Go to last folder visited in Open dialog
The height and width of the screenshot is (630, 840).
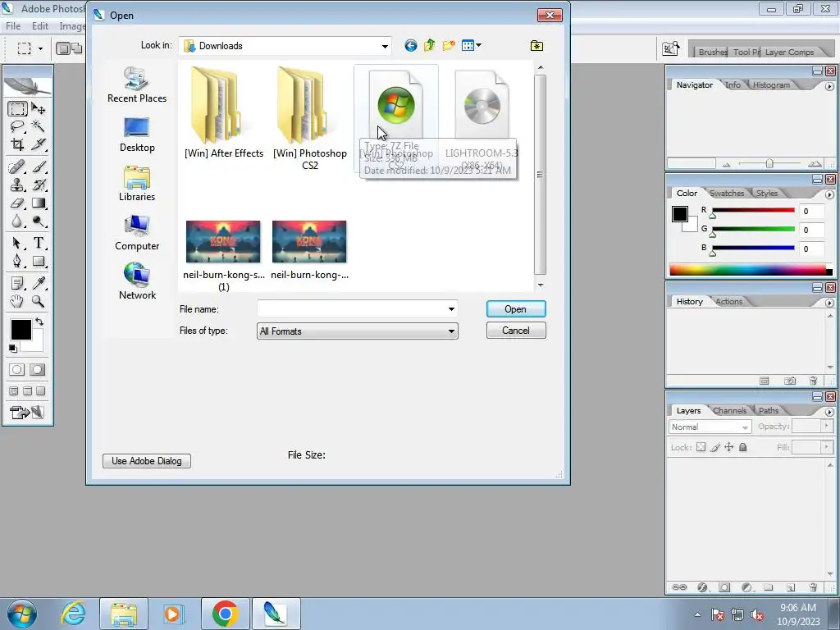coord(411,46)
